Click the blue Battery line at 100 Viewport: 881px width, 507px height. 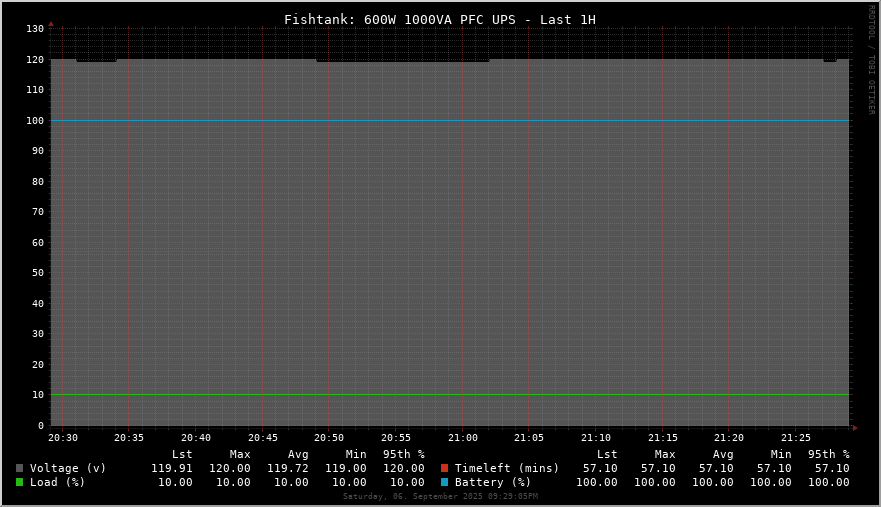pyautogui.click(x=449, y=120)
